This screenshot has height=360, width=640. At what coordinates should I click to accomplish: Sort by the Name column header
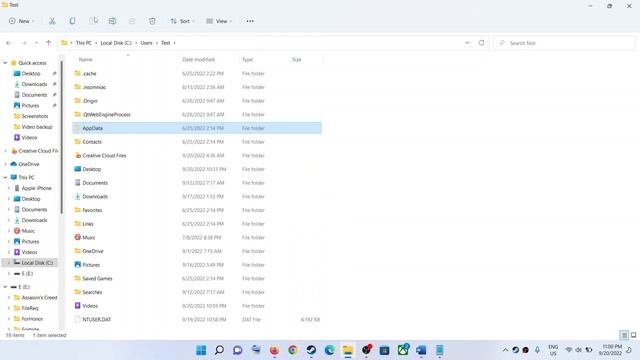click(85, 60)
